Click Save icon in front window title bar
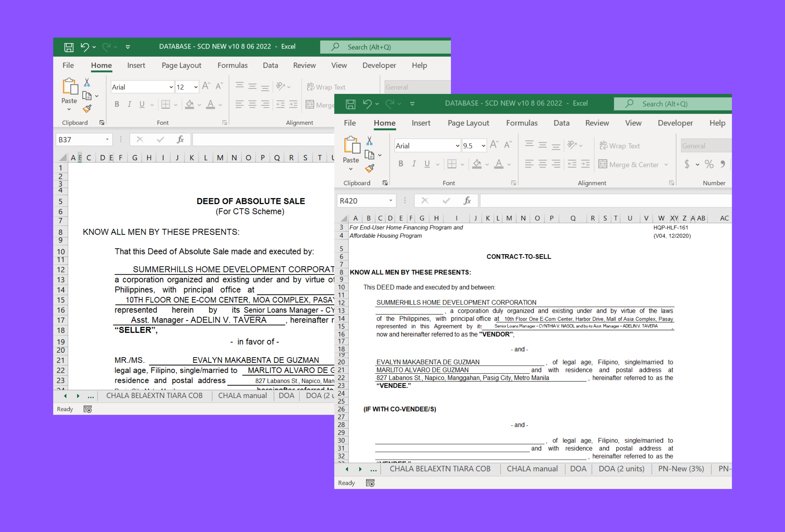Image resolution: width=785 pixels, height=532 pixels. pyautogui.click(x=350, y=104)
